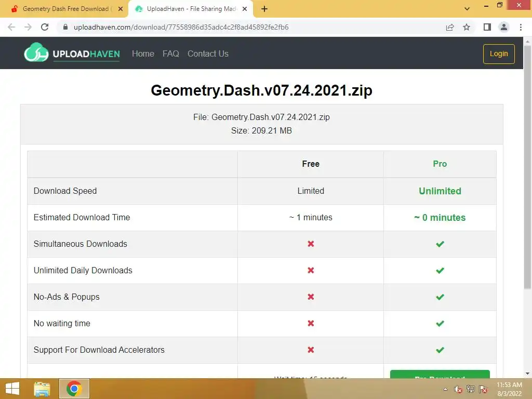The height and width of the screenshot is (399, 532).
Task: Click the padlock site info icon
Action: pos(65,27)
